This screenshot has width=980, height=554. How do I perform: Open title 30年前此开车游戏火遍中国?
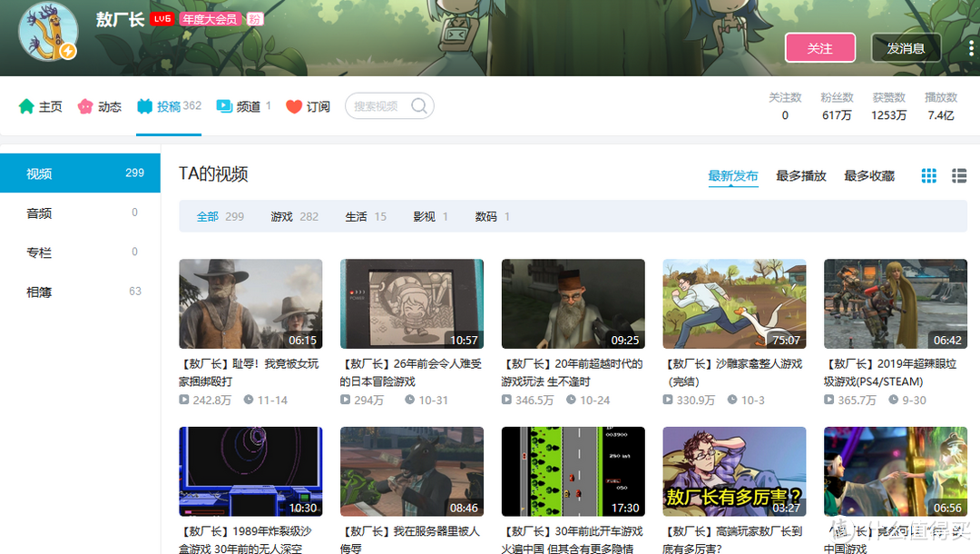(573, 539)
